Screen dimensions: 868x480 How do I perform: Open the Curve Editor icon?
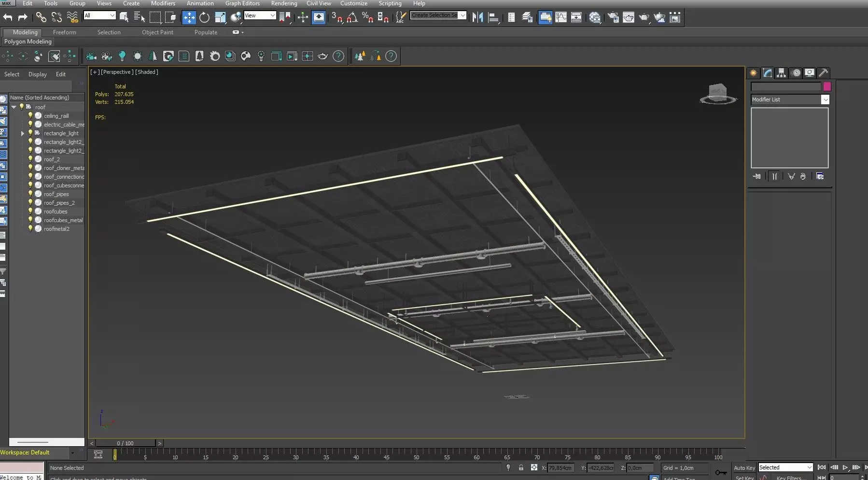click(561, 17)
